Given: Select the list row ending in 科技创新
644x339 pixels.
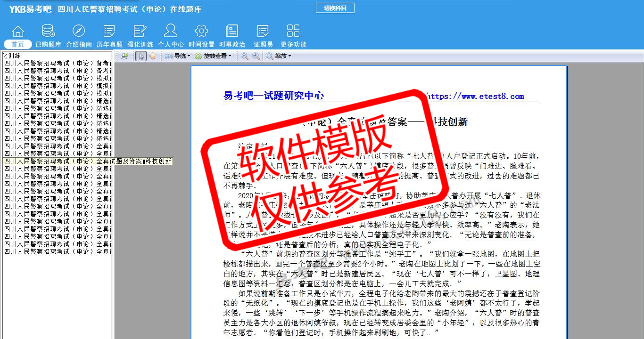Looking at the screenshot, I should coord(88,161).
